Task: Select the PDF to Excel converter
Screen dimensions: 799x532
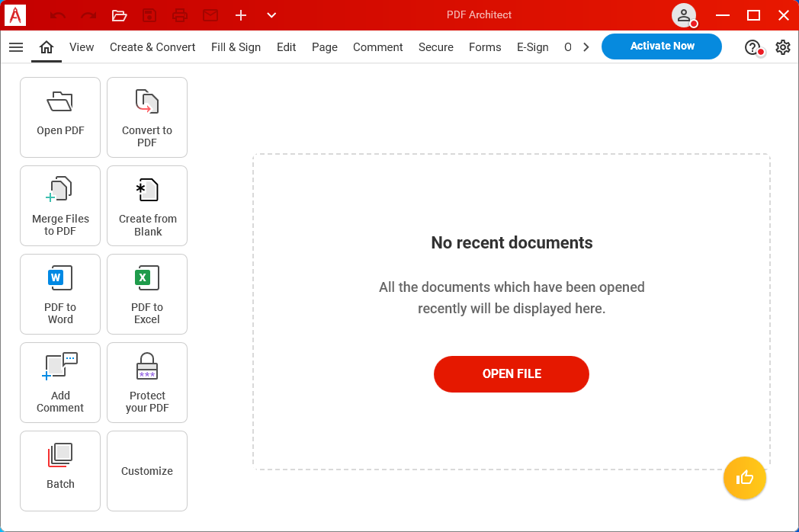Action: click(x=147, y=294)
